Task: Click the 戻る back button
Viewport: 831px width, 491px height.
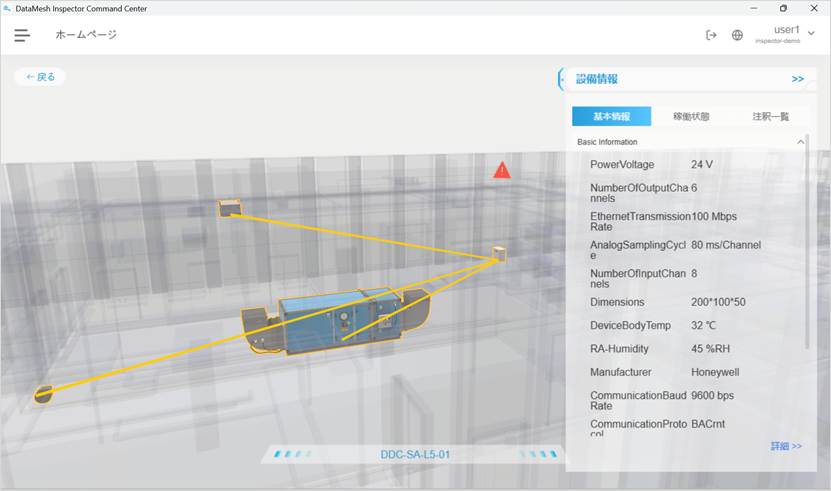Action: (41, 77)
